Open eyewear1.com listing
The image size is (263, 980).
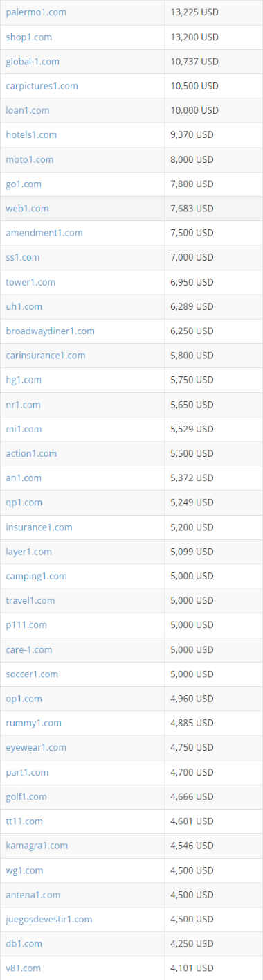[36, 747]
